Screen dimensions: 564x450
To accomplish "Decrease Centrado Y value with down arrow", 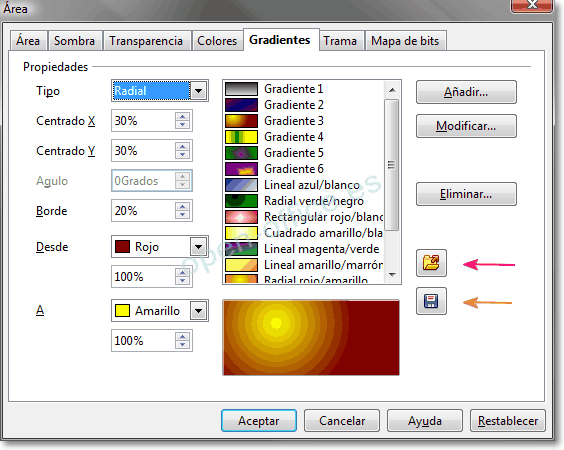I will pyautogui.click(x=183, y=154).
